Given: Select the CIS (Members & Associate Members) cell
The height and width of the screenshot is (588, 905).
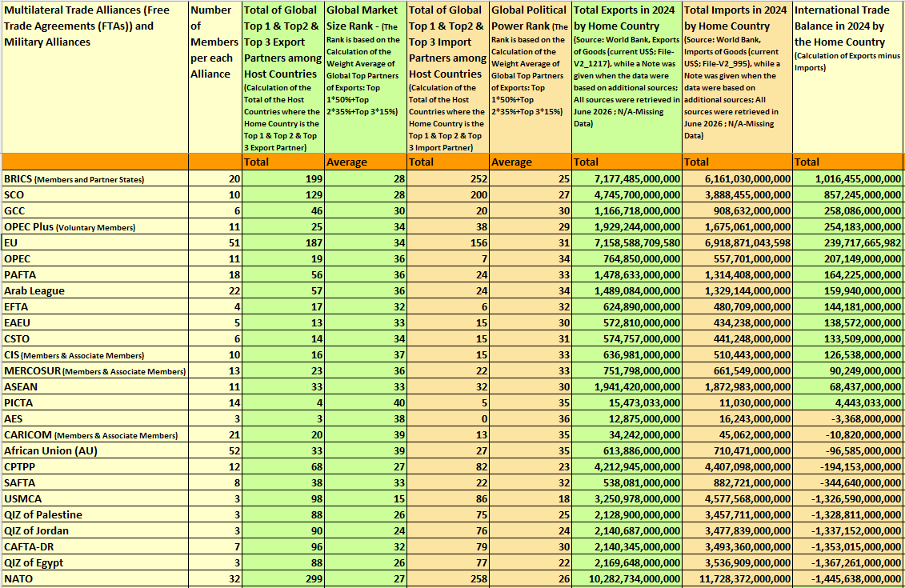Looking at the screenshot, I should pos(95,355).
